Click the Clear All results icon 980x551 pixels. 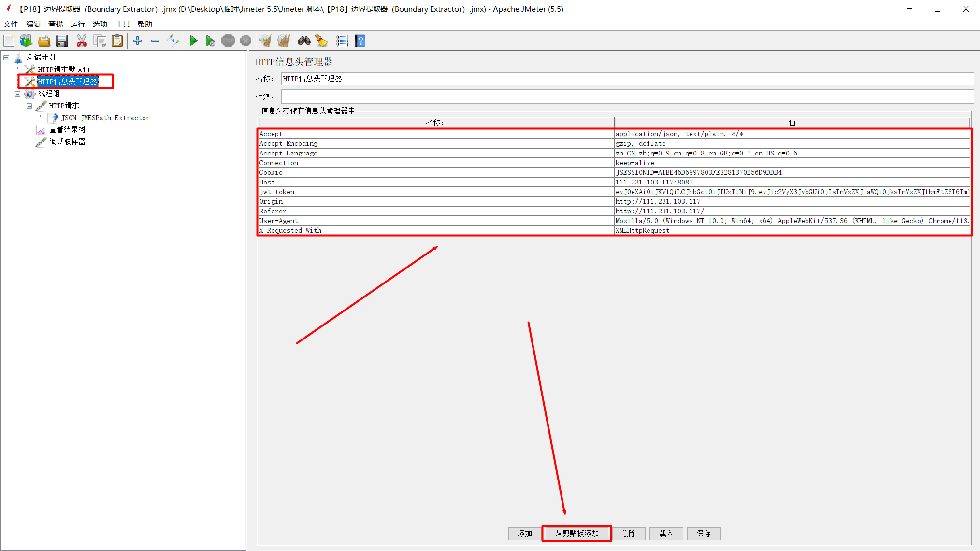284,41
